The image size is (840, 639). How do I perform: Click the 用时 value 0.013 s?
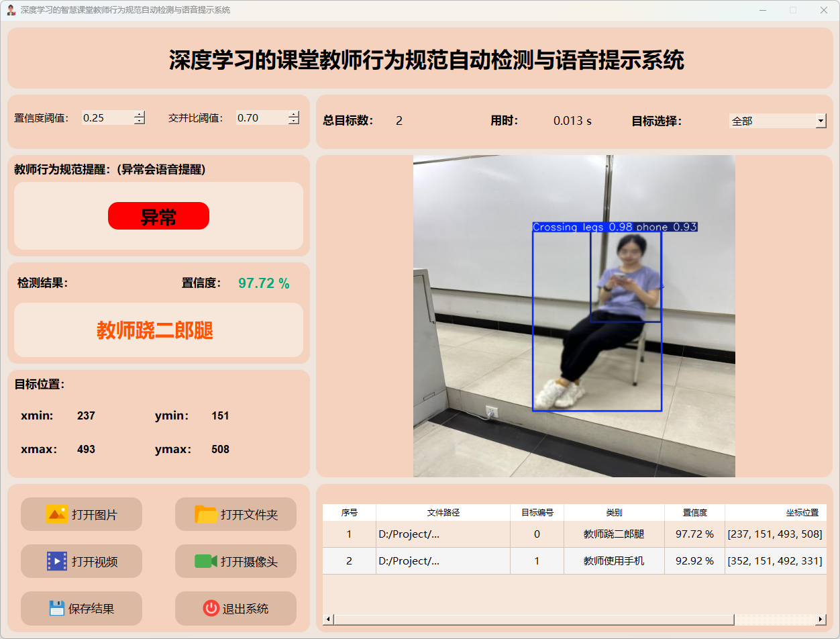pyautogui.click(x=572, y=121)
